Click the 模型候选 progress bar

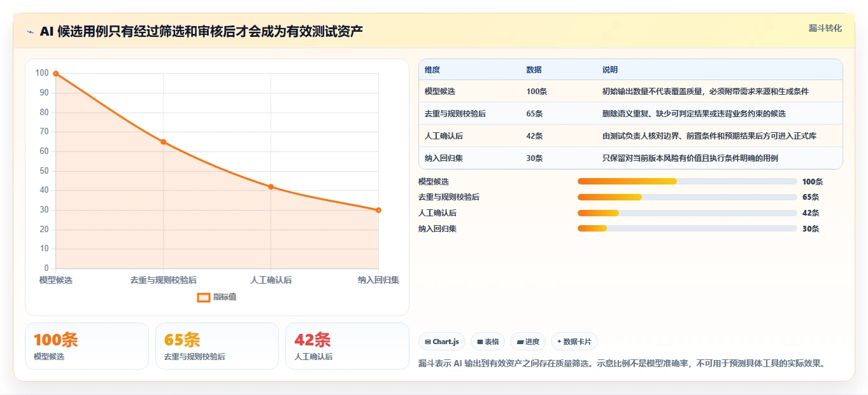coord(687,181)
